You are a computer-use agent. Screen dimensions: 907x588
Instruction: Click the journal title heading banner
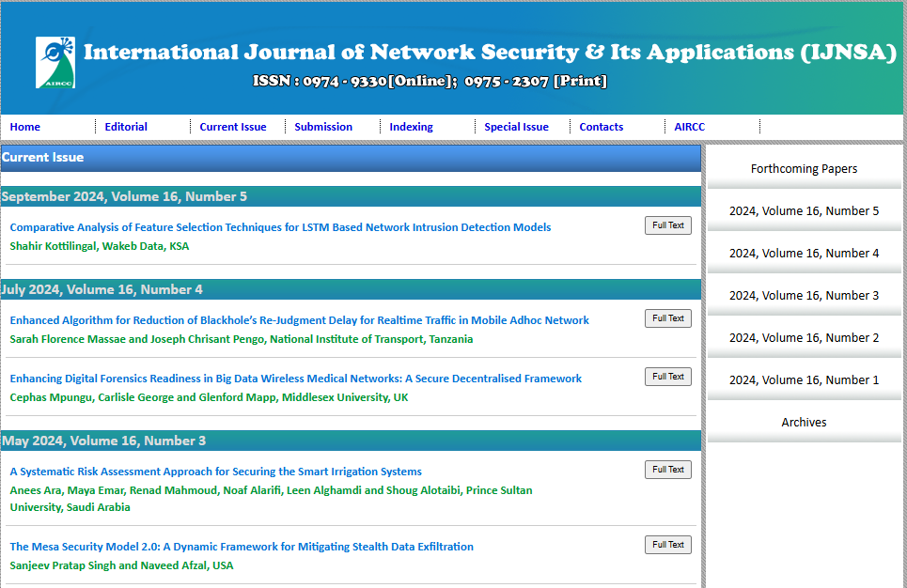[490, 52]
